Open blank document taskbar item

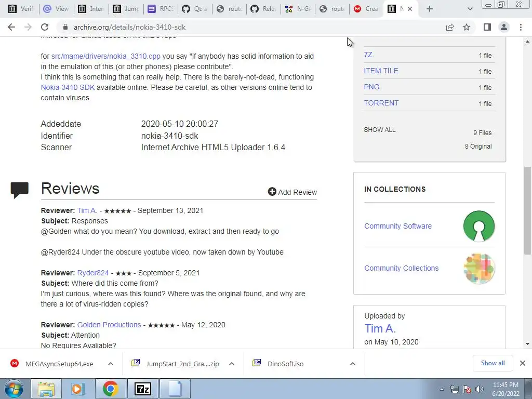[x=175, y=389]
